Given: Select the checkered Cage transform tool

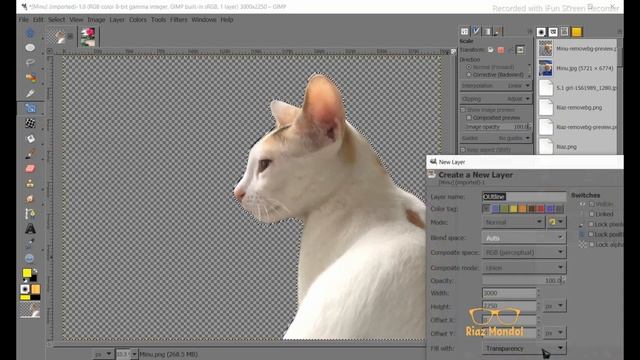Looking at the screenshot, I should point(30,123).
